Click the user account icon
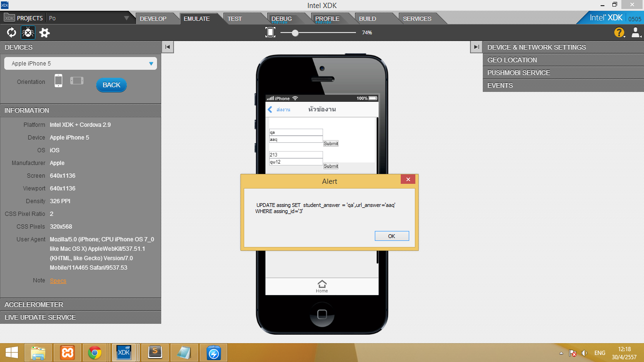The image size is (644, 362). tap(636, 33)
